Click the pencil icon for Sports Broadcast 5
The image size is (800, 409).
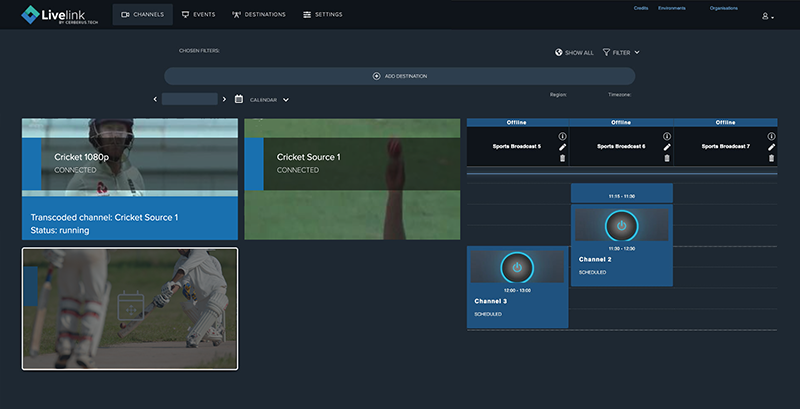point(562,147)
